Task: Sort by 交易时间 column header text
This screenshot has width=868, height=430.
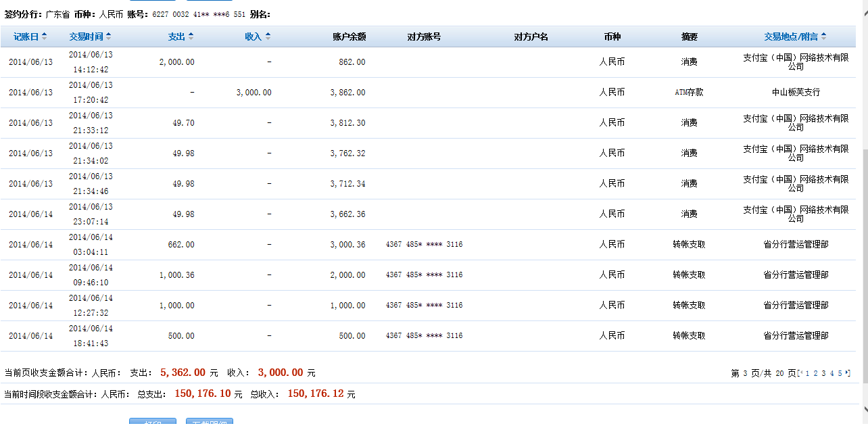Action: pyautogui.click(x=86, y=37)
